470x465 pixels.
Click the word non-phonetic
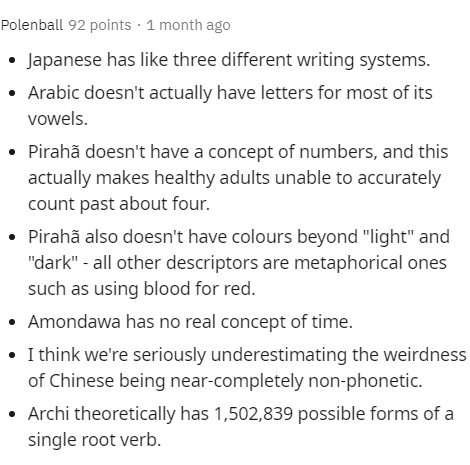365,381
